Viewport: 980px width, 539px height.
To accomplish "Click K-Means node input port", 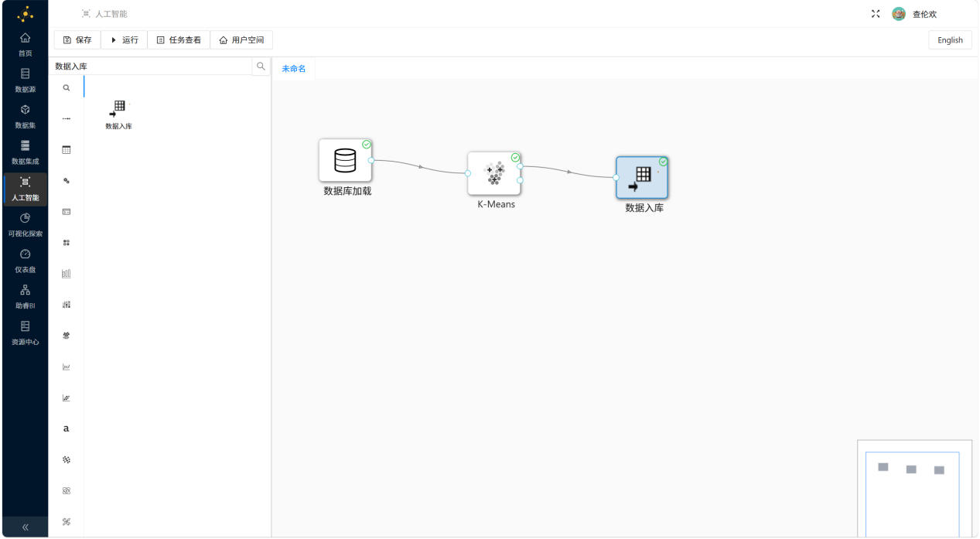I will coord(468,173).
